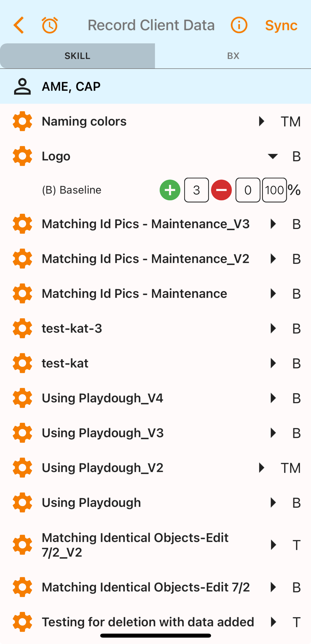This screenshot has width=311, height=644.
Task: Click the incorrect count field showing 0
Action: 248,190
